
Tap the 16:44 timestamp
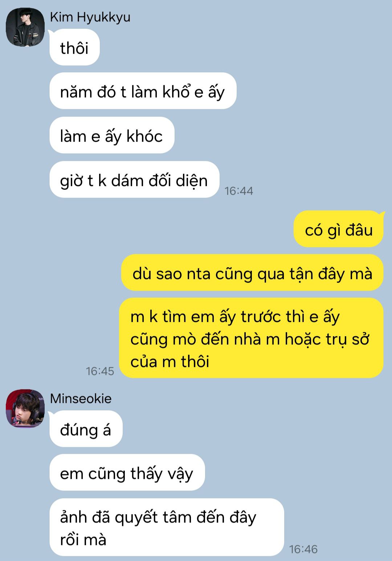[x=239, y=191]
